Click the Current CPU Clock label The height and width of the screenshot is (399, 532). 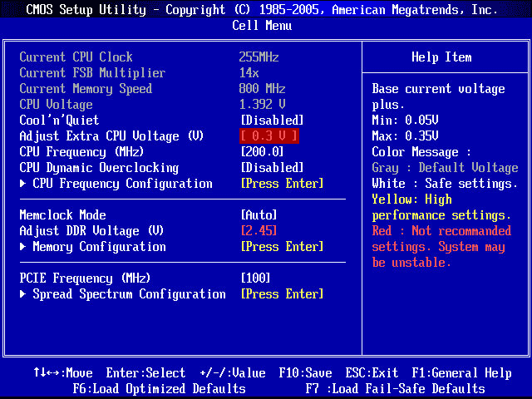[76, 57]
